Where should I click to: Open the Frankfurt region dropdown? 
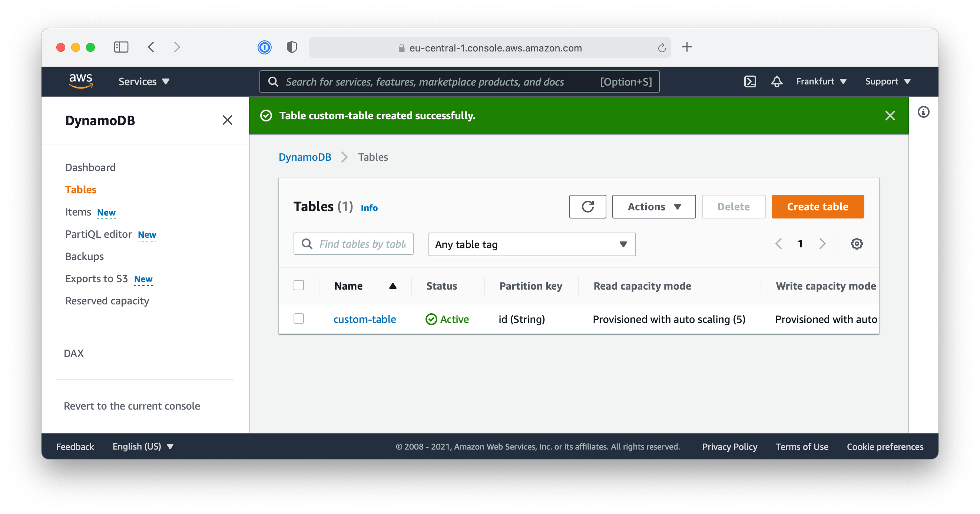tap(821, 81)
